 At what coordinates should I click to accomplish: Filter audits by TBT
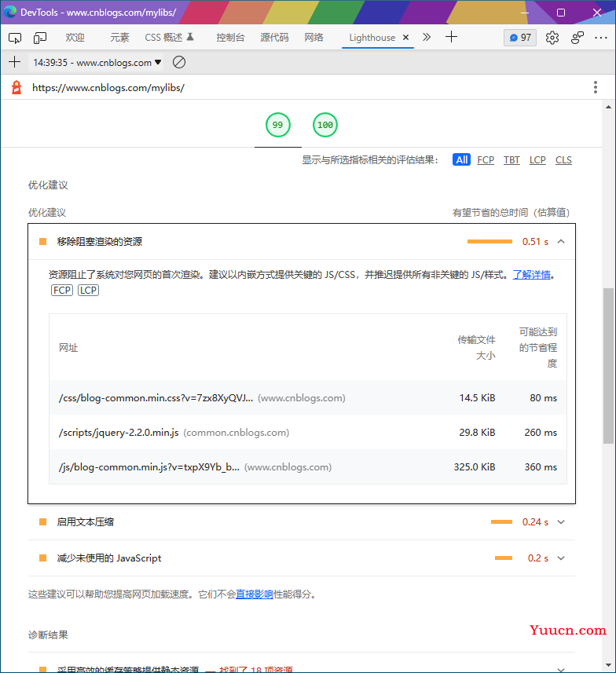[x=511, y=159]
